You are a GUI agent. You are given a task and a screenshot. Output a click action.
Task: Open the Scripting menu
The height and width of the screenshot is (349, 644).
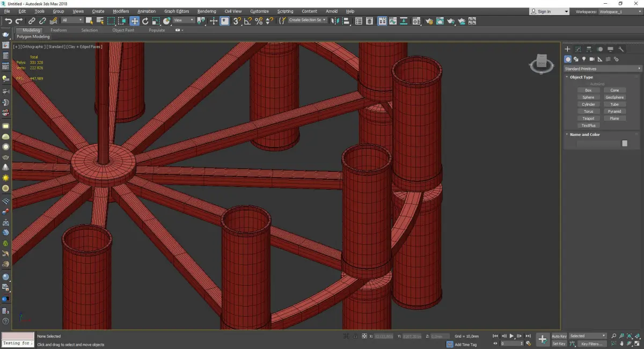[285, 11]
